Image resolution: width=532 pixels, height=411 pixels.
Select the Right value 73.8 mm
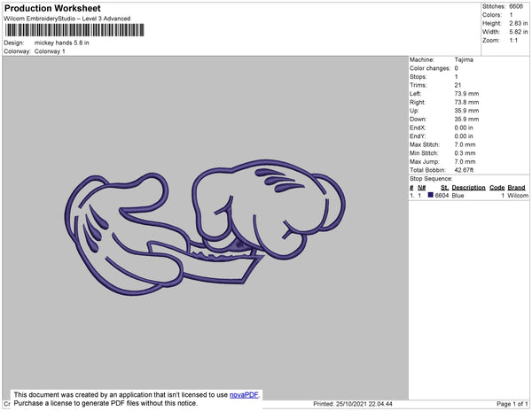pos(466,103)
